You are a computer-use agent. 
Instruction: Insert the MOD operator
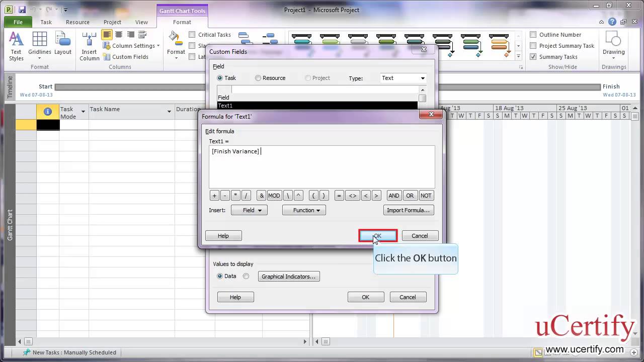pyautogui.click(x=274, y=196)
